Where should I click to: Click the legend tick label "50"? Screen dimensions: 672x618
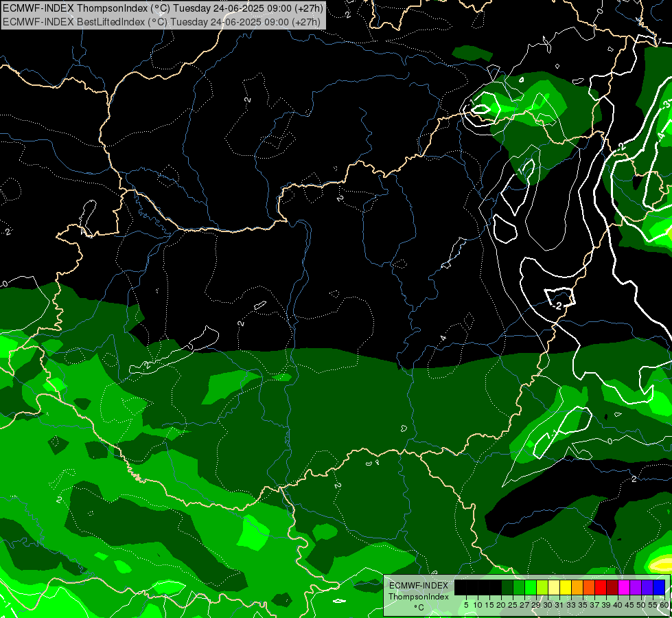click(x=641, y=605)
